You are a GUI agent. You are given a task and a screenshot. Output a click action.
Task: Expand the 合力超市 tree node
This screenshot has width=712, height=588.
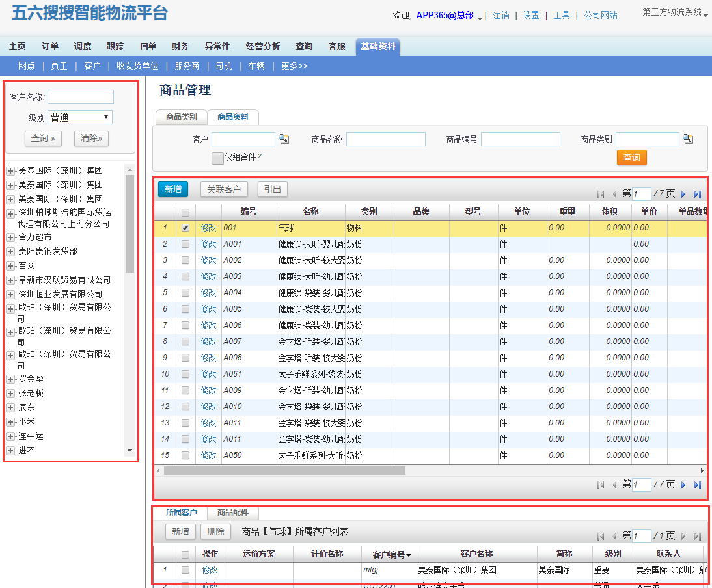(x=10, y=237)
